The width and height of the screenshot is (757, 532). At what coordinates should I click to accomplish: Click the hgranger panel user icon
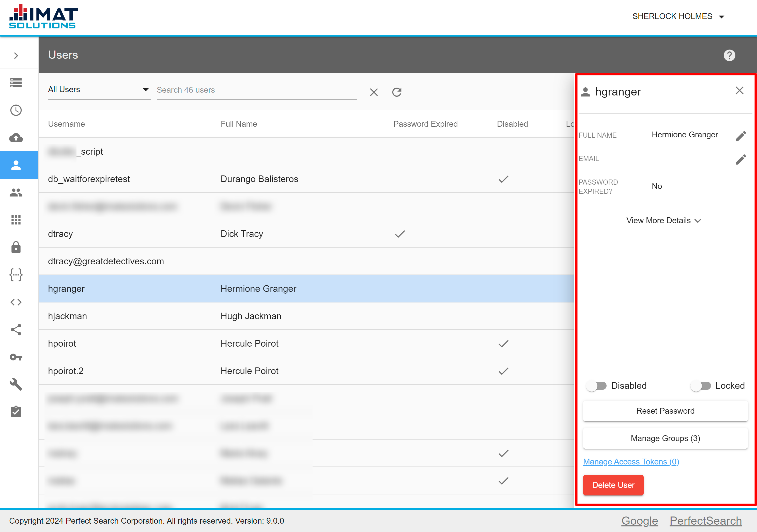click(x=585, y=92)
